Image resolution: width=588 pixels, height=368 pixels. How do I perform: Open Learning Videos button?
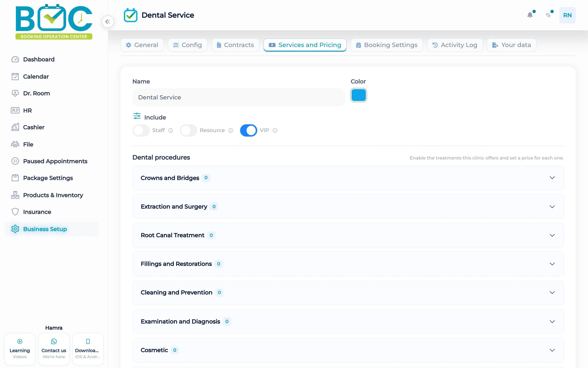click(x=20, y=349)
